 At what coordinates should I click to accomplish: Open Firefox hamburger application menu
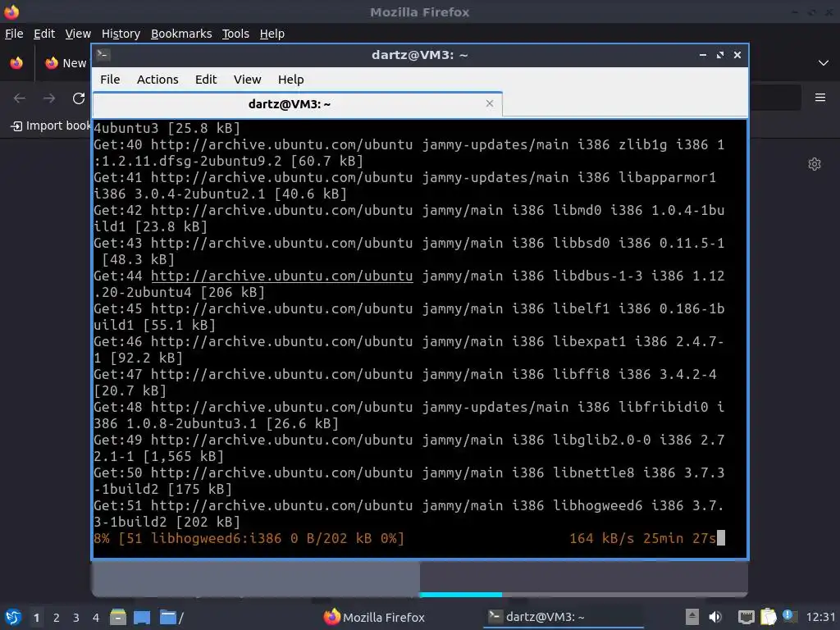coord(820,98)
